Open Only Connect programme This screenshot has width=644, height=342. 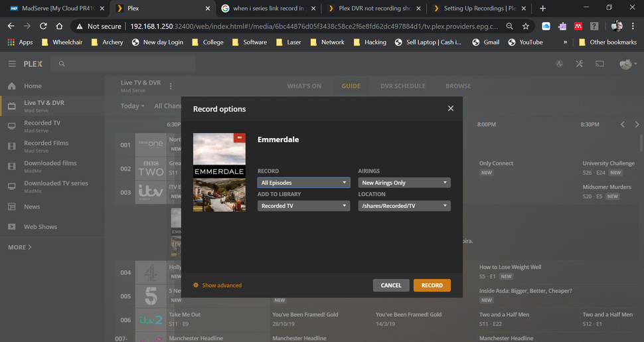[496, 163]
